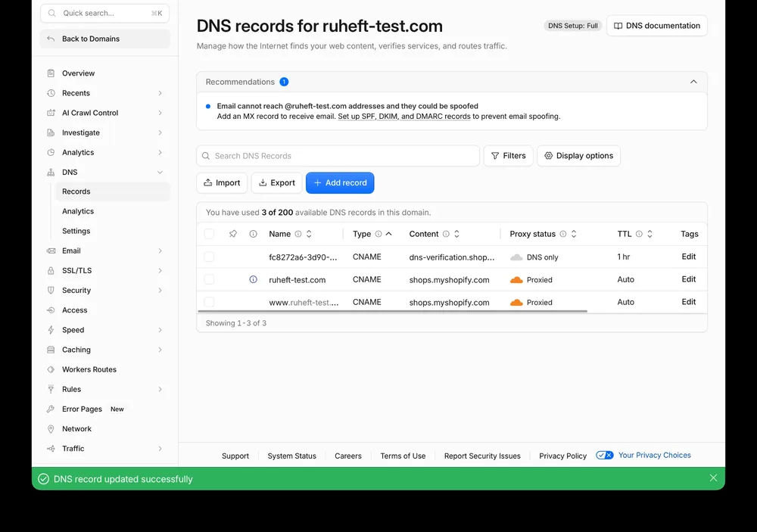This screenshot has width=757, height=532.
Task: Open Display options
Action: tap(578, 156)
